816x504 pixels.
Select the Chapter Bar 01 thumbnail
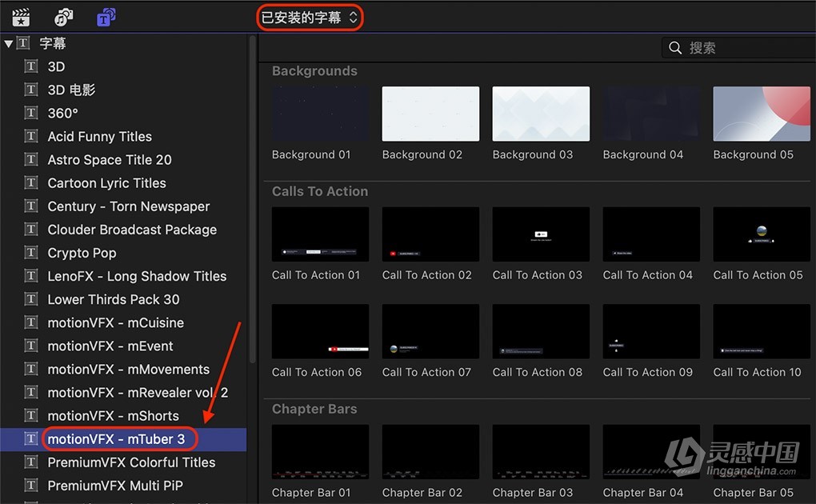[x=321, y=452]
